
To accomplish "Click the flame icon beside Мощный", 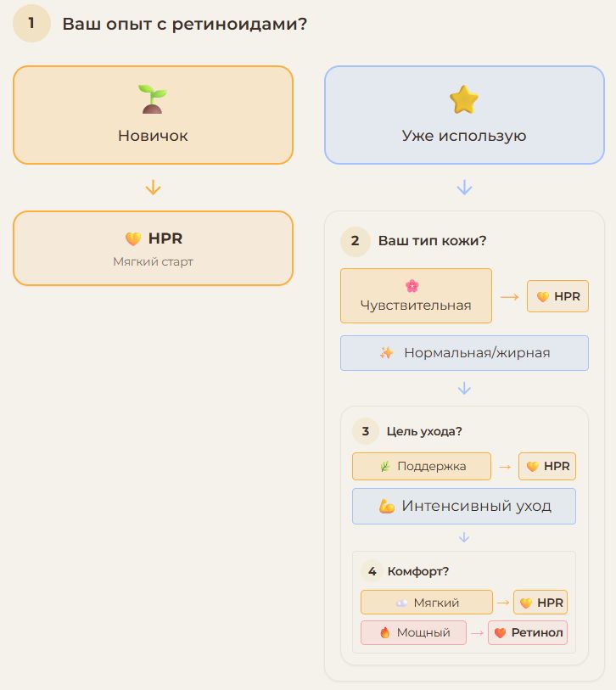I will (385, 632).
